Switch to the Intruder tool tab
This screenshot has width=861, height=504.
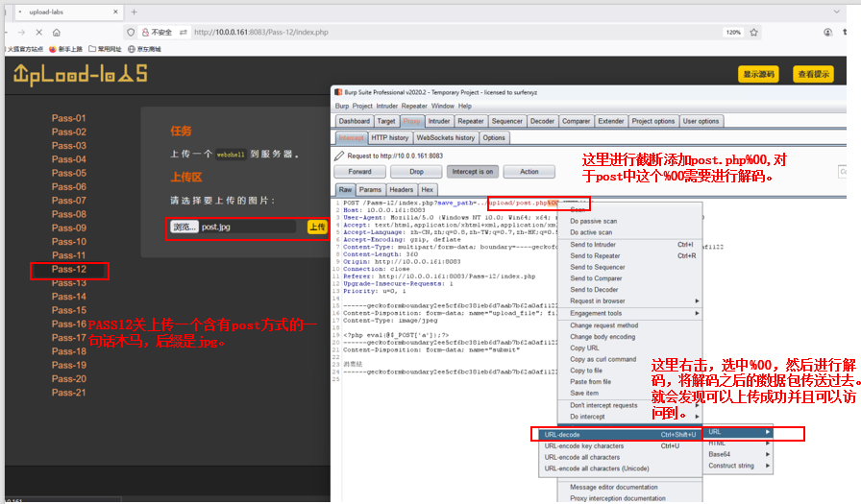[x=439, y=121]
